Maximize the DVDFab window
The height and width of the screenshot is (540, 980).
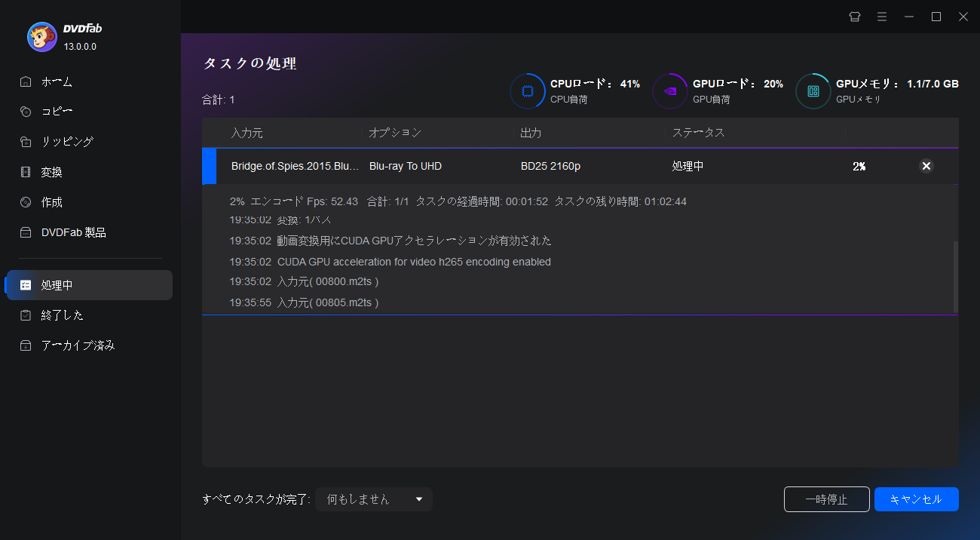click(936, 17)
